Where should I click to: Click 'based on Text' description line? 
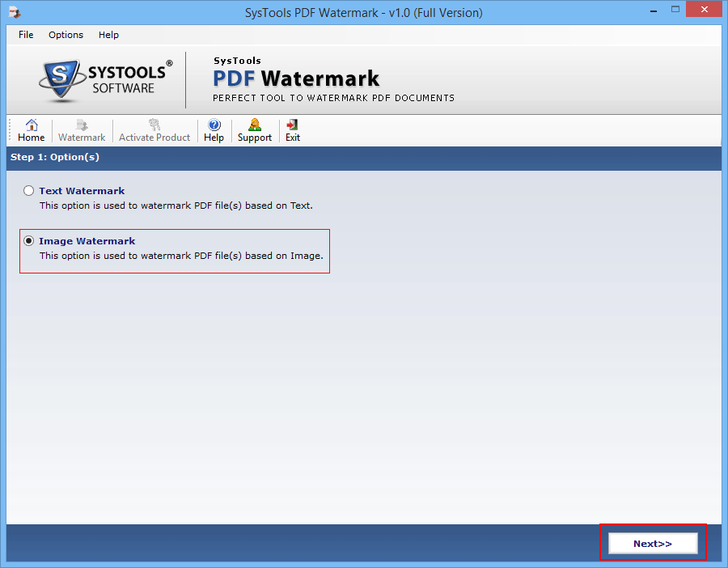point(176,206)
